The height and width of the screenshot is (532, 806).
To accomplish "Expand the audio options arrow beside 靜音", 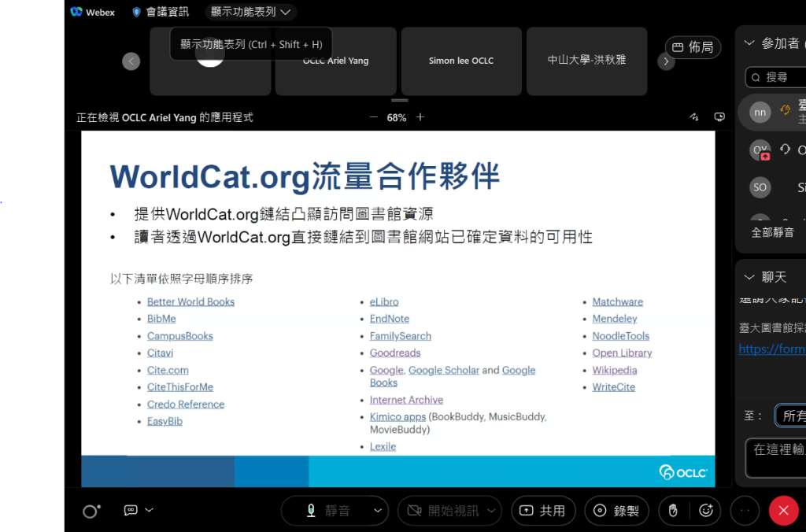I will [x=379, y=511].
